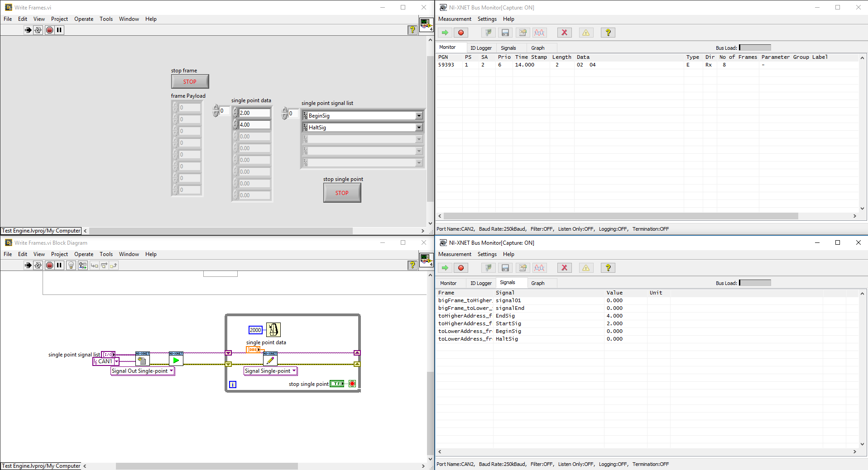Stop capture in lower Bus Monitor window
Viewport: 868px width, 470px height.
(461, 268)
